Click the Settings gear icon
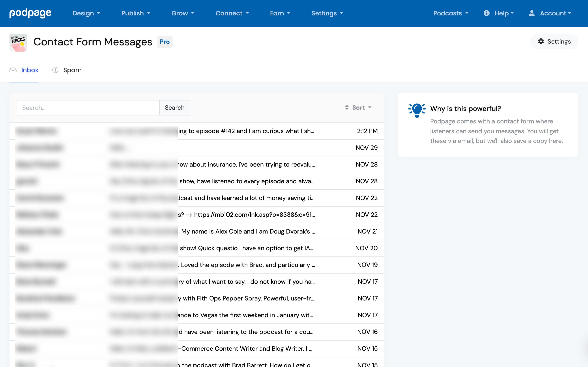The width and height of the screenshot is (588, 367). (541, 42)
